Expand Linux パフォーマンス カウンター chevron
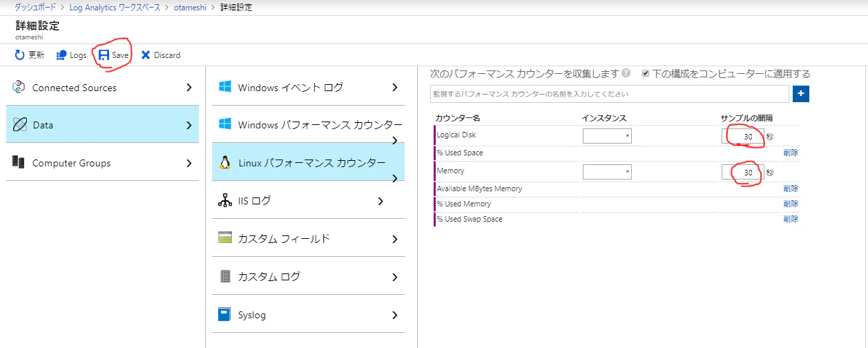The width and height of the screenshot is (868, 348). click(x=395, y=178)
